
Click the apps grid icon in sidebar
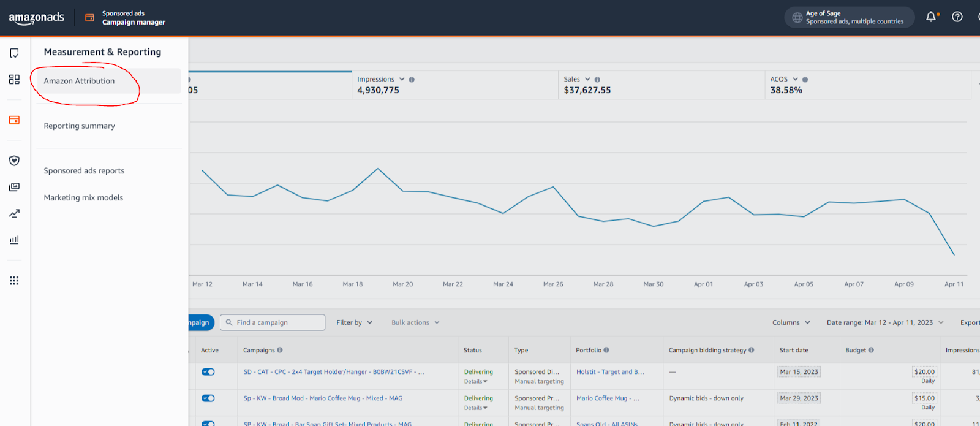pyautogui.click(x=14, y=281)
